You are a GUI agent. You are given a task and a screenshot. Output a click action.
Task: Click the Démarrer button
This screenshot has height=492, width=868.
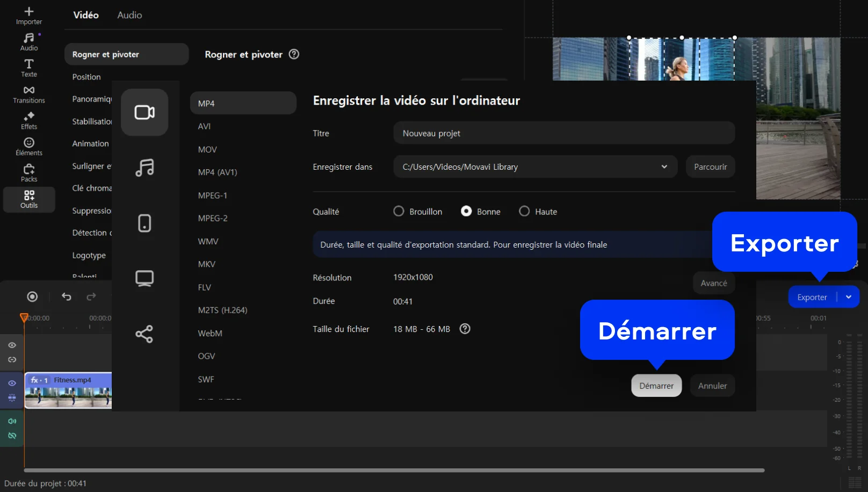tap(656, 386)
